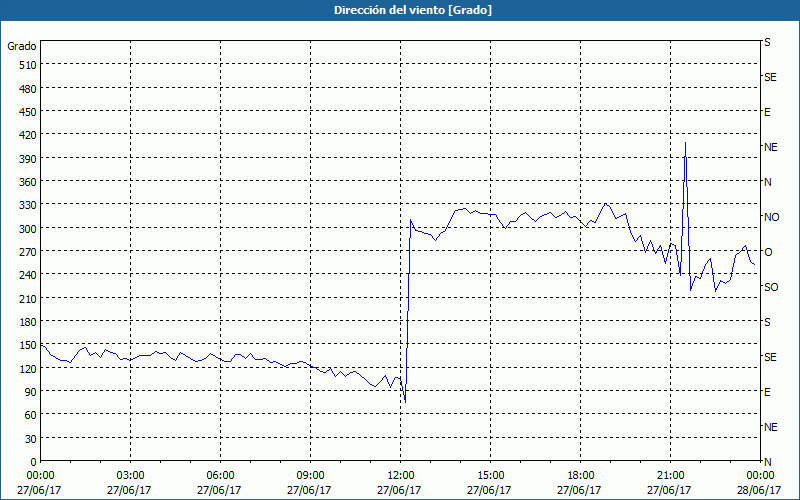Image resolution: width=800 pixels, height=500 pixels.
Task: Click the 450 degree axis label
Action: [x=28, y=112]
